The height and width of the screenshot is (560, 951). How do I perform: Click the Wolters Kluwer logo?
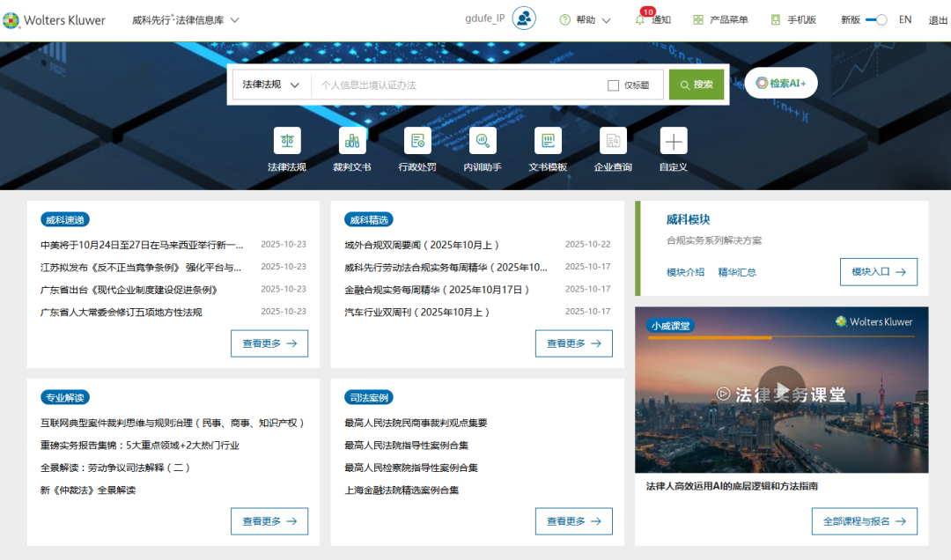54,20
